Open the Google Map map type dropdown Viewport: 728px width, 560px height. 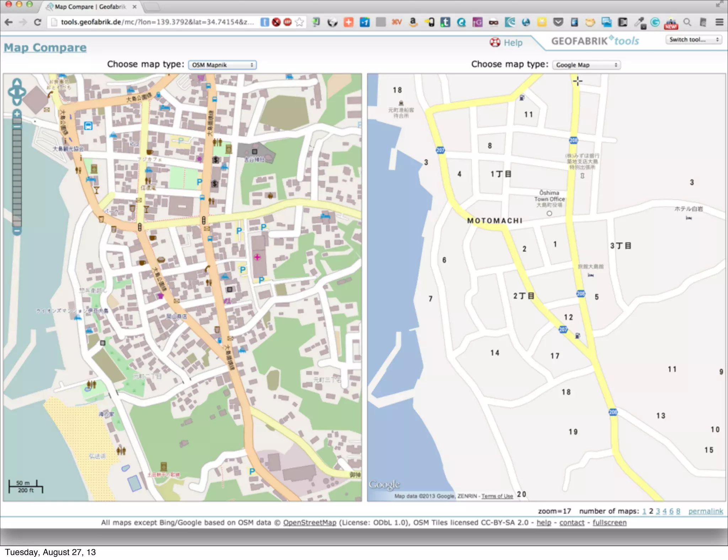pyautogui.click(x=586, y=65)
